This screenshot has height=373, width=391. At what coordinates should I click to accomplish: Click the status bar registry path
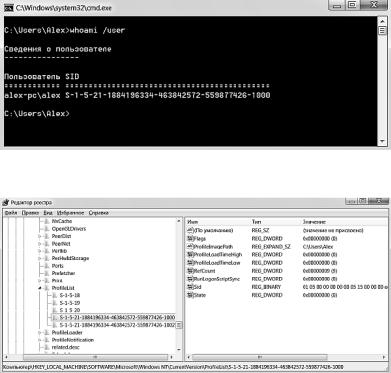click(x=173, y=367)
